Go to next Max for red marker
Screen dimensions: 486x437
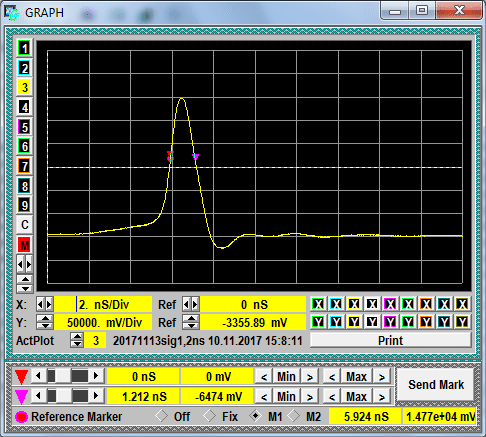pos(382,377)
